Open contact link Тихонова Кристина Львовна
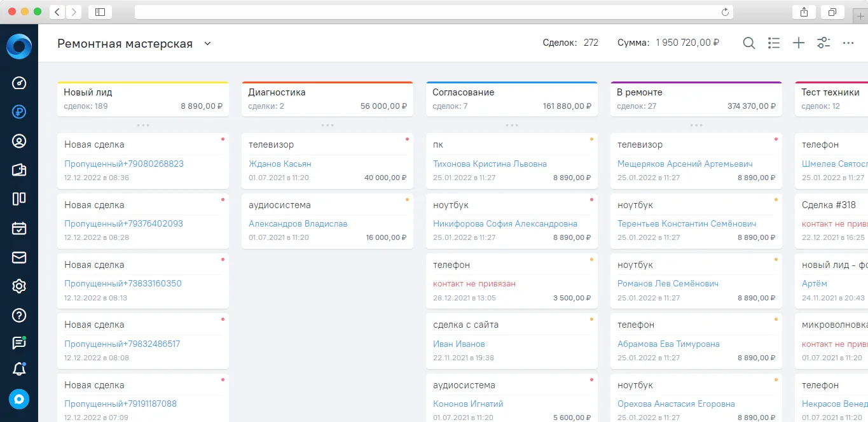 point(490,164)
